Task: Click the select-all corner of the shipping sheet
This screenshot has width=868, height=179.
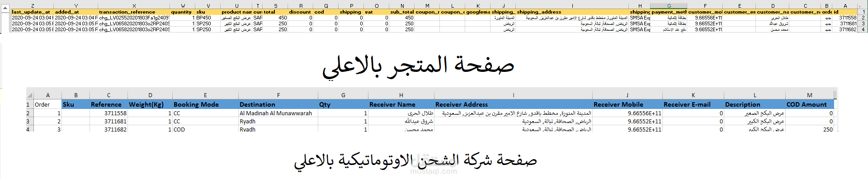Action: (x=30, y=95)
